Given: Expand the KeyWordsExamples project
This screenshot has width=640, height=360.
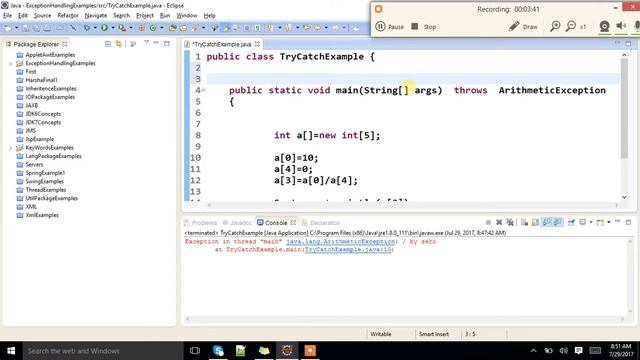Looking at the screenshot, I should pos(11,148).
